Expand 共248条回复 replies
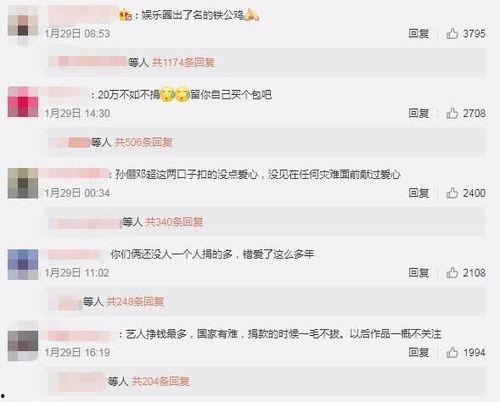 135,302
